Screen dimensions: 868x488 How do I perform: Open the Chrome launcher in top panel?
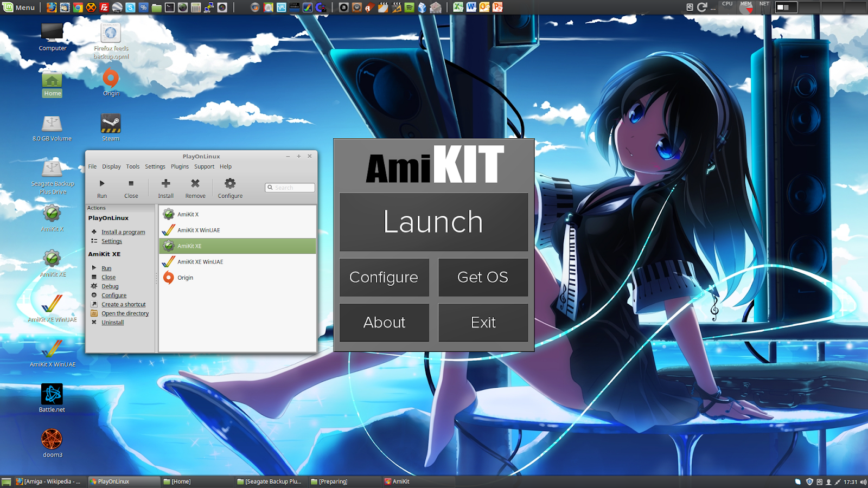[x=78, y=8]
